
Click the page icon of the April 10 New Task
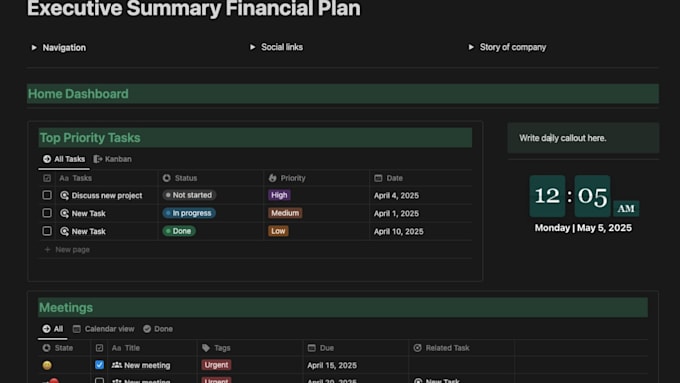click(x=64, y=231)
